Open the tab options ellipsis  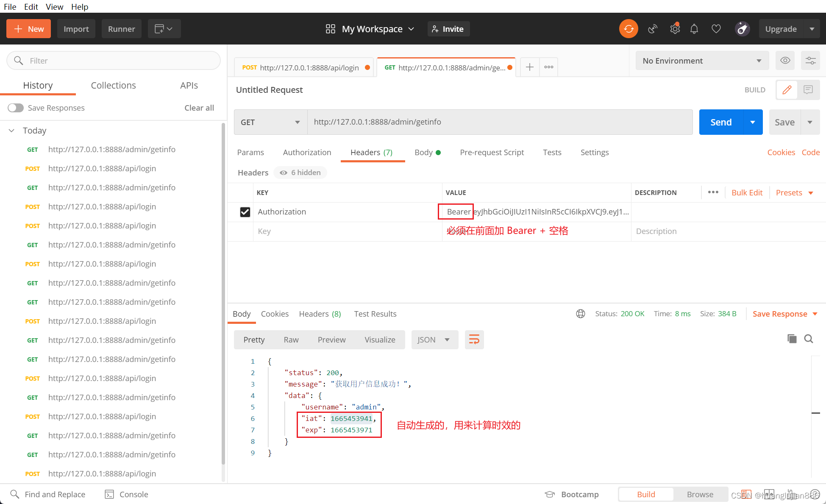tap(549, 67)
